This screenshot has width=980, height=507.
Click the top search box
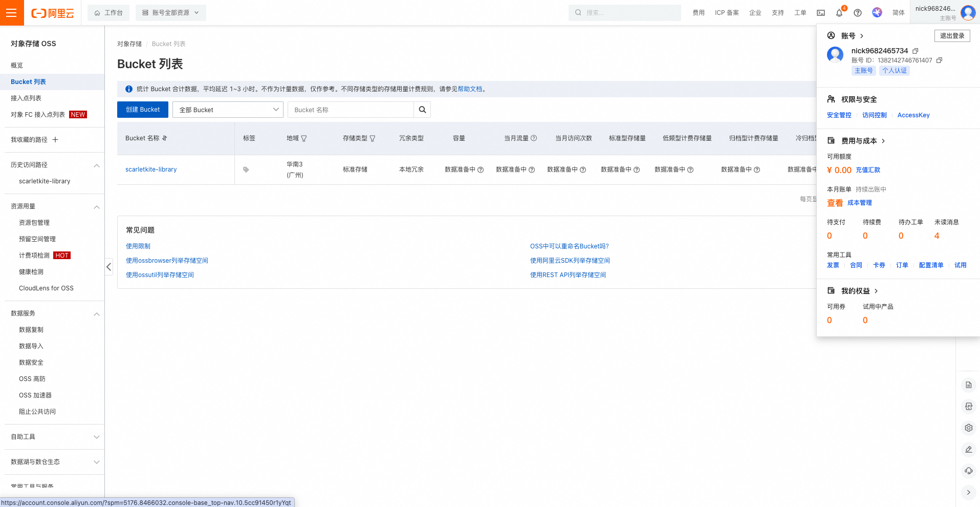point(624,13)
